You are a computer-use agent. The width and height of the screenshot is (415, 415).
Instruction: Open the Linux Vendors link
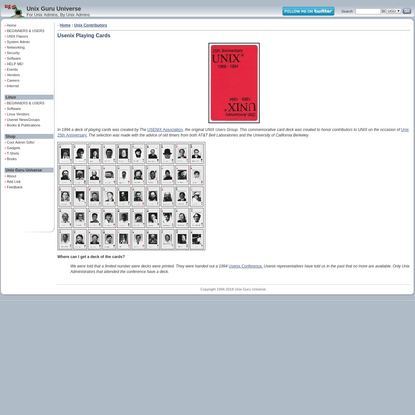tap(18, 114)
